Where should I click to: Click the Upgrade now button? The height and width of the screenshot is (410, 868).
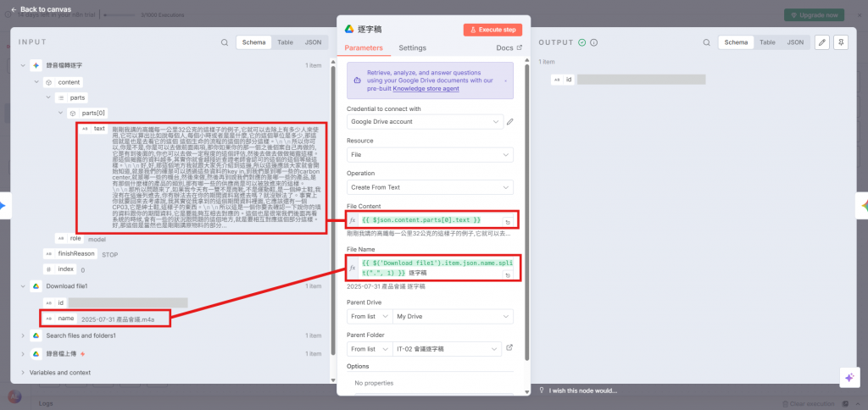point(814,15)
